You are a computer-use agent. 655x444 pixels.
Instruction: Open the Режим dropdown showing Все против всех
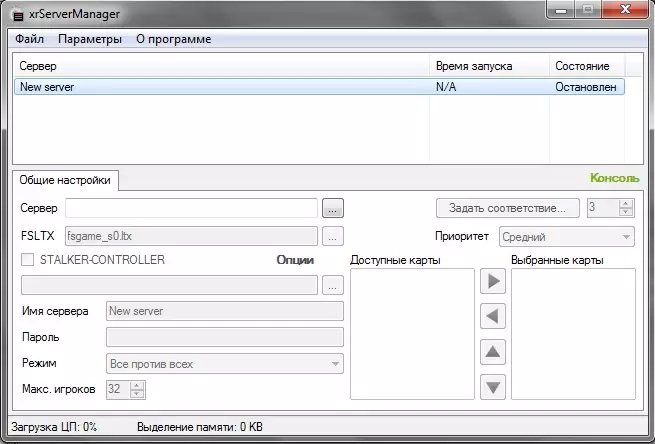click(225, 364)
